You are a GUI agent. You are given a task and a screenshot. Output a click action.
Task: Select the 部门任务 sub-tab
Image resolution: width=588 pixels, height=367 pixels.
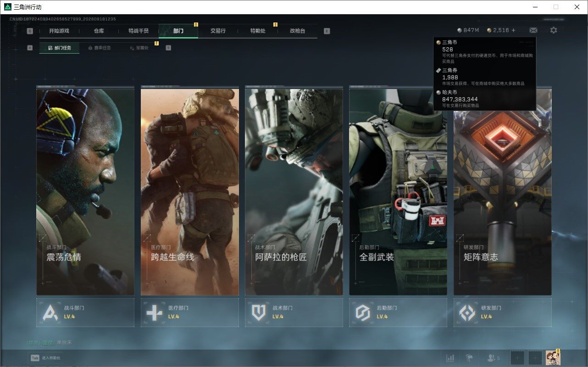[59, 48]
